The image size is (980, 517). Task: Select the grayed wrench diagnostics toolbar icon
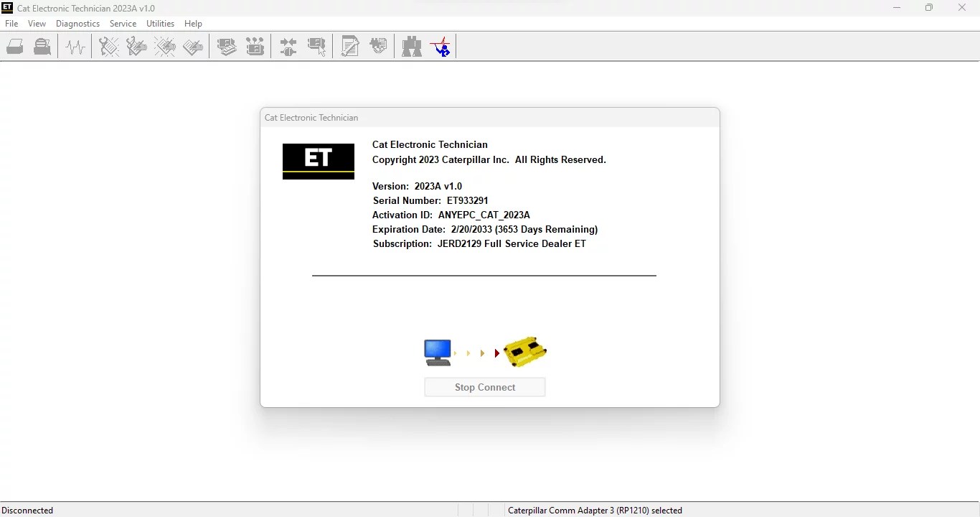[x=108, y=46]
